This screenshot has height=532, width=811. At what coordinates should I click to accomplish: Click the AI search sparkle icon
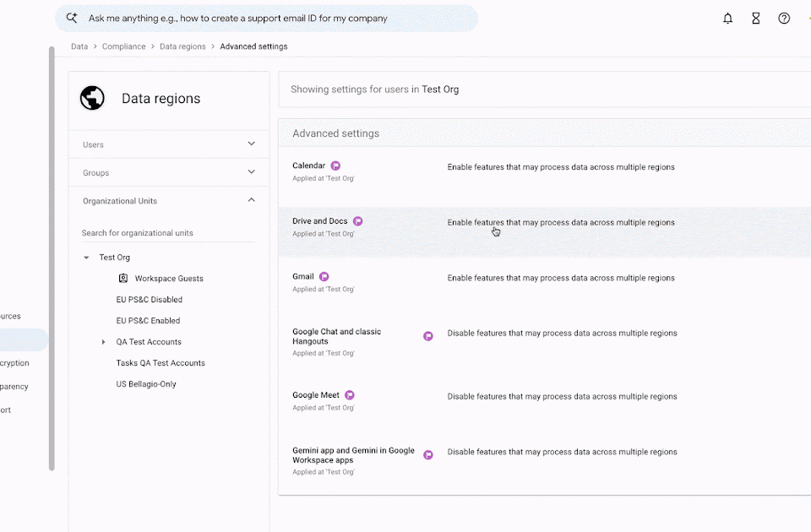(x=72, y=18)
